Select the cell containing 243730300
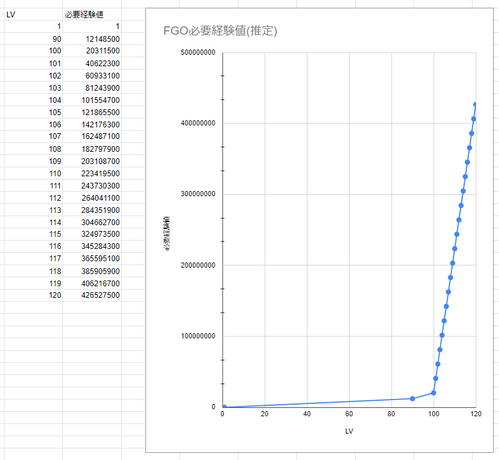Screen dimensions: 499x460 (x=92, y=186)
